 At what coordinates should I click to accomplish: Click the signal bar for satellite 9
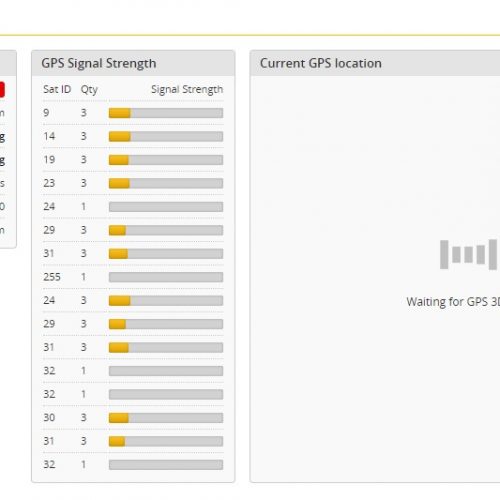[166, 113]
